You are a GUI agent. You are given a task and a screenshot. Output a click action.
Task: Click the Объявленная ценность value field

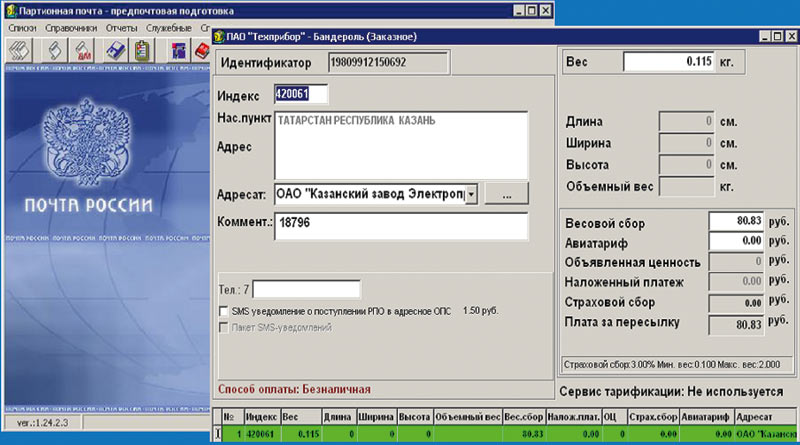click(736, 261)
